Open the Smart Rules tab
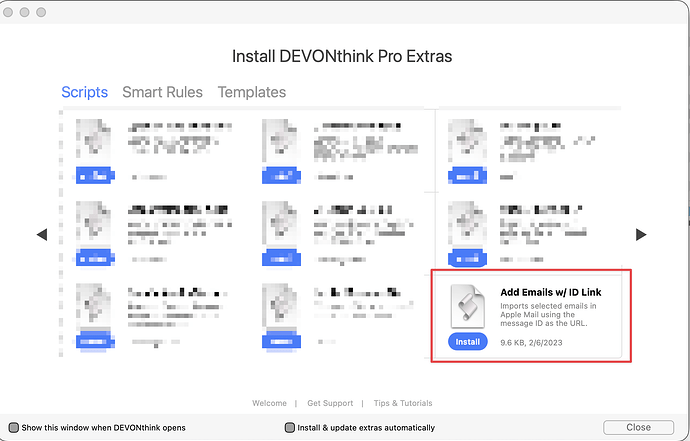690x441 pixels. pyautogui.click(x=162, y=92)
